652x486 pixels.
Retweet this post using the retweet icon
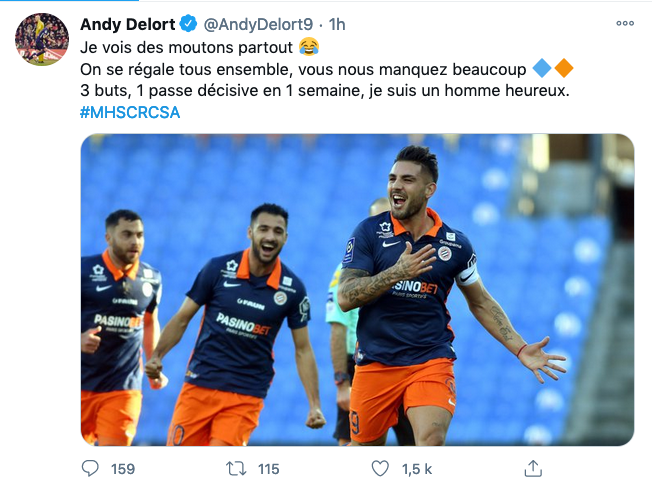click(236, 469)
